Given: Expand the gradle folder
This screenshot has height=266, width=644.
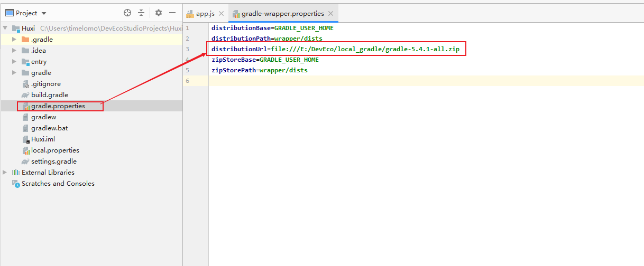Looking at the screenshot, I should pos(15,72).
